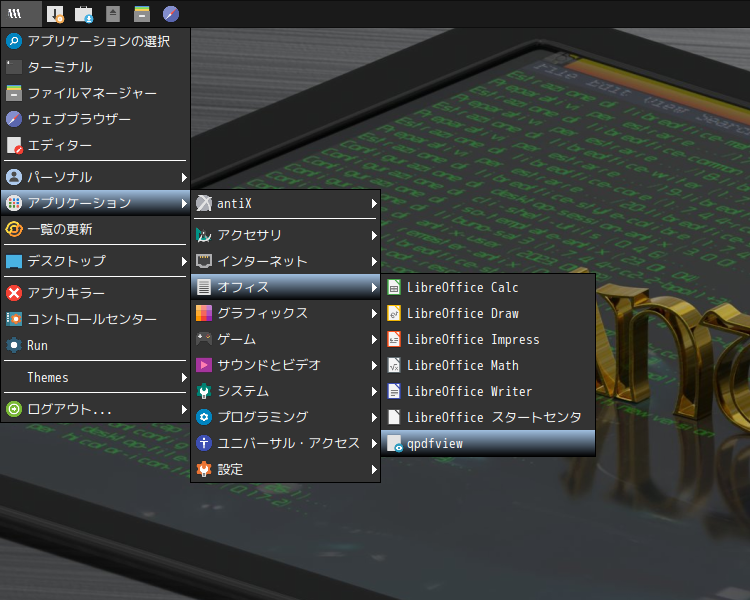This screenshot has width=750, height=600.
Task: Expand the デスクトップ submenu arrow
Action: point(184,261)
